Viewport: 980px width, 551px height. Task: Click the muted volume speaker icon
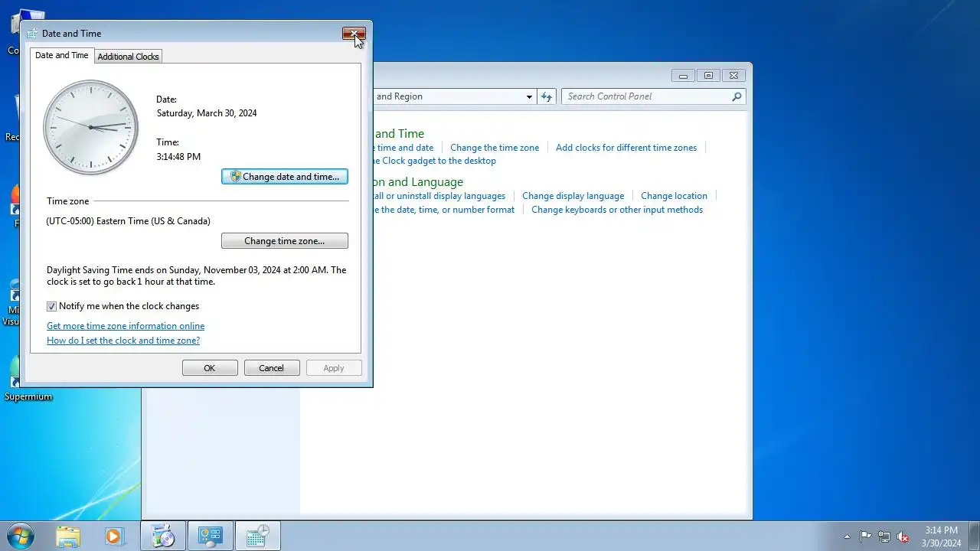click(903, 536)
